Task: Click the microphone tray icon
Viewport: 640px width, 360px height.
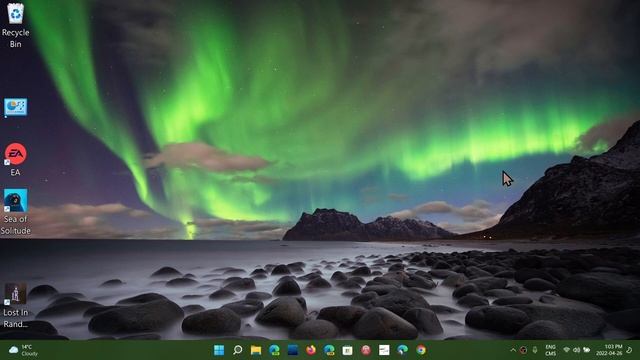Action: point(535,350)
